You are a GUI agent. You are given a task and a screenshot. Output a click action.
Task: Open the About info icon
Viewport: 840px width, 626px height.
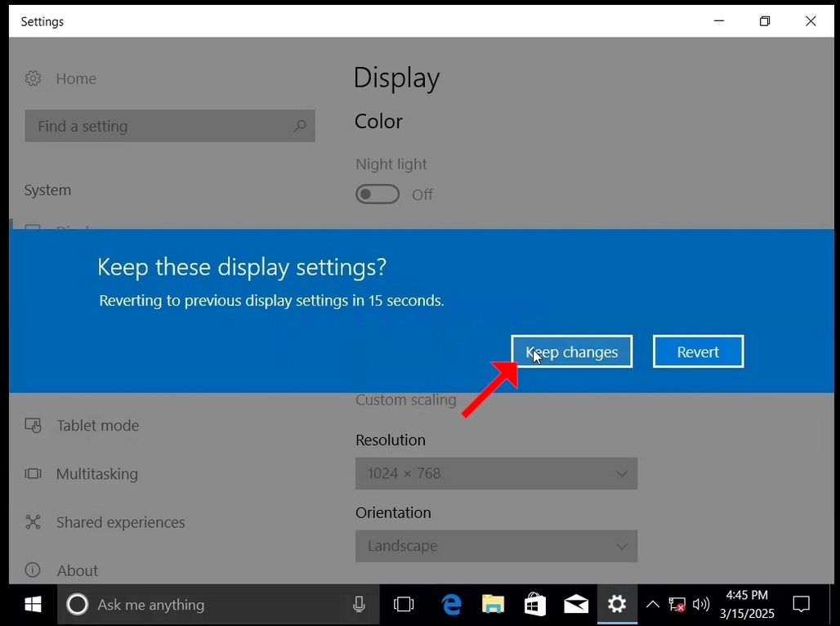(33, 570)
